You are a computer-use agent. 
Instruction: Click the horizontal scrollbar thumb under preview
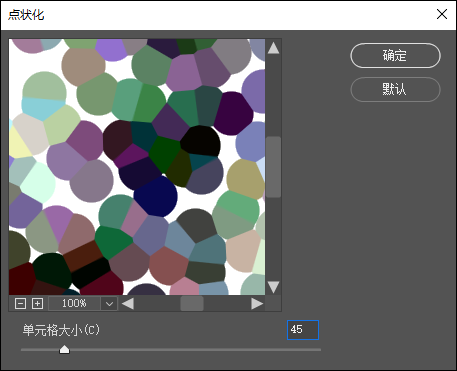pos(192,304)
